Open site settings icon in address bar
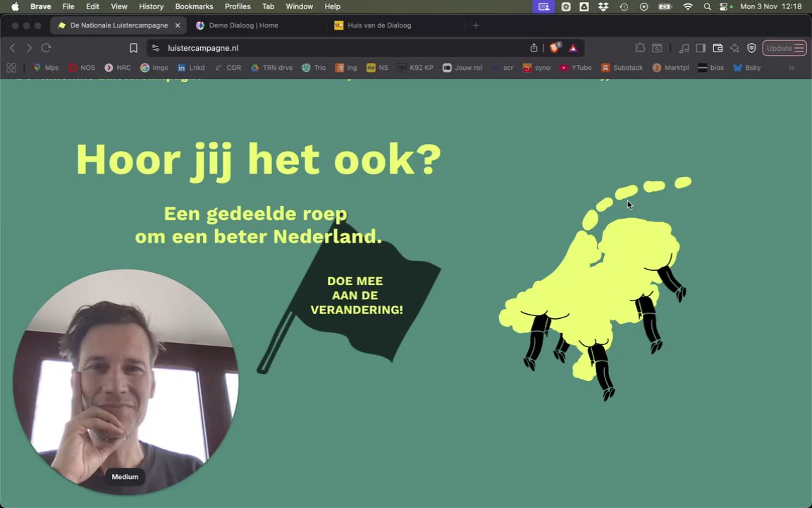Image resolution: width=812 pixels, height=508 pixels. (x=155, y=48)
